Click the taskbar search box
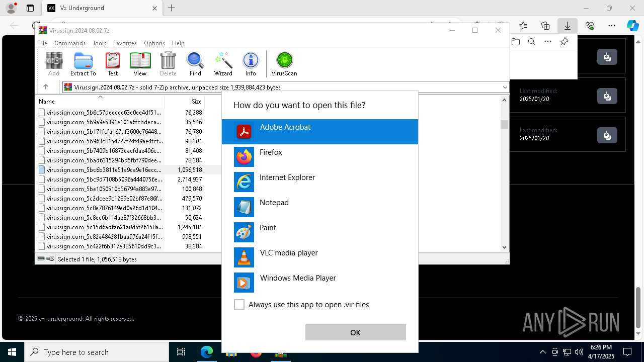The height and width of the screenshot is (362, 644). [97, 352]
